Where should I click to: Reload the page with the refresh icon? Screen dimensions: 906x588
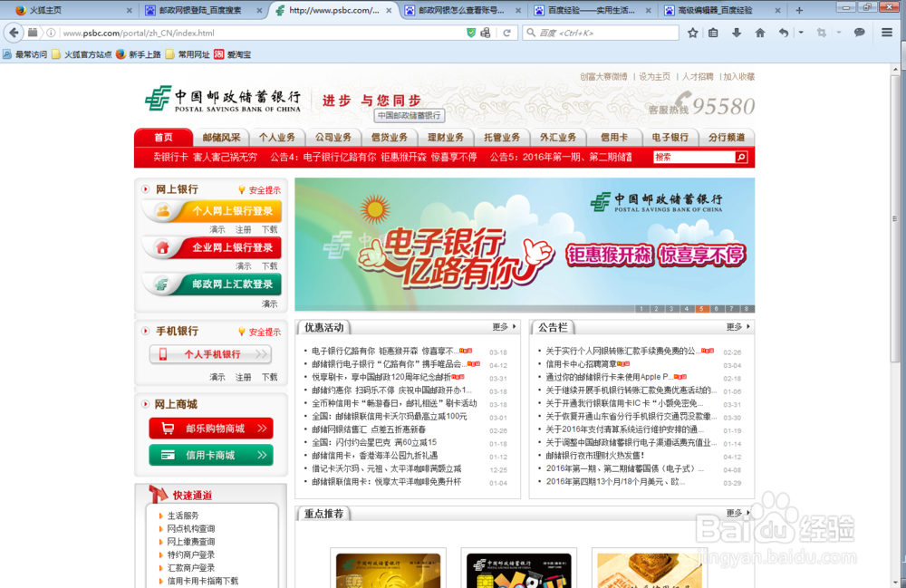[x=506, y=33]
